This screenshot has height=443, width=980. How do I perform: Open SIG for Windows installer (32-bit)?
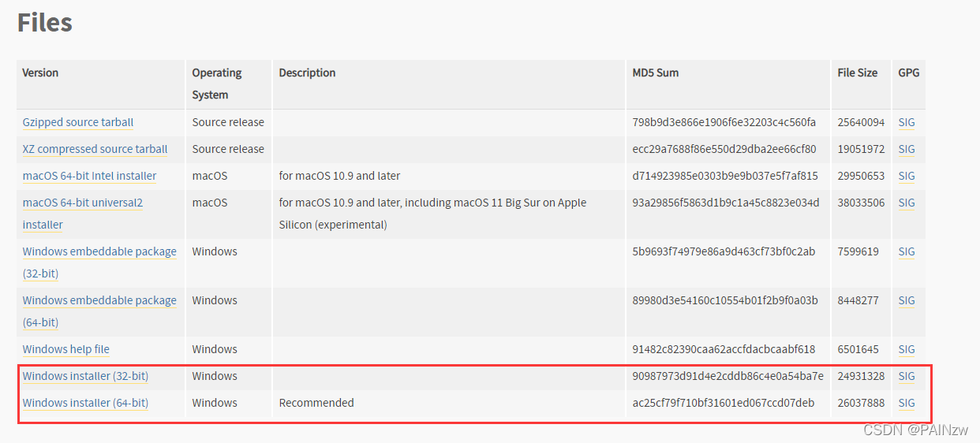pos(907,376)
